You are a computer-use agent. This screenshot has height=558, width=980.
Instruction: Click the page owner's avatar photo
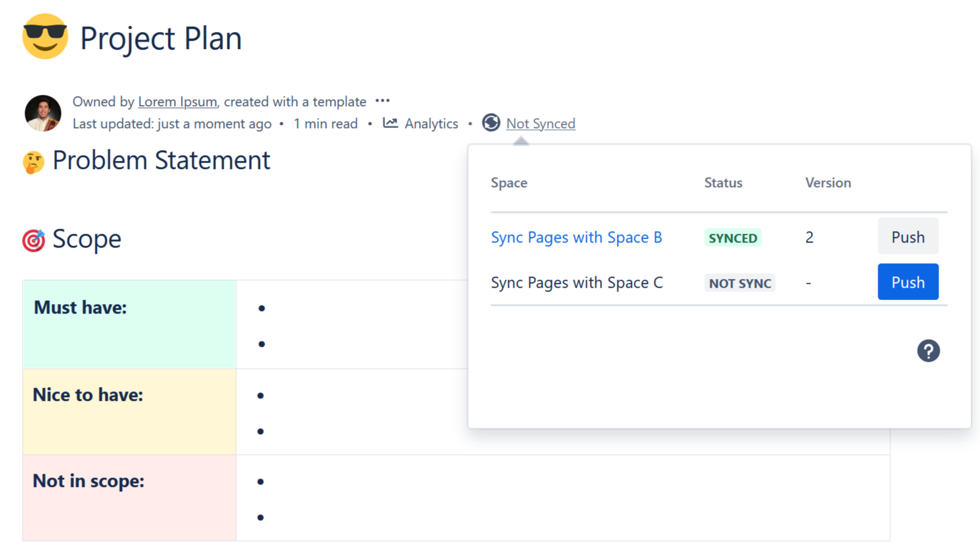tap(43, 113)
